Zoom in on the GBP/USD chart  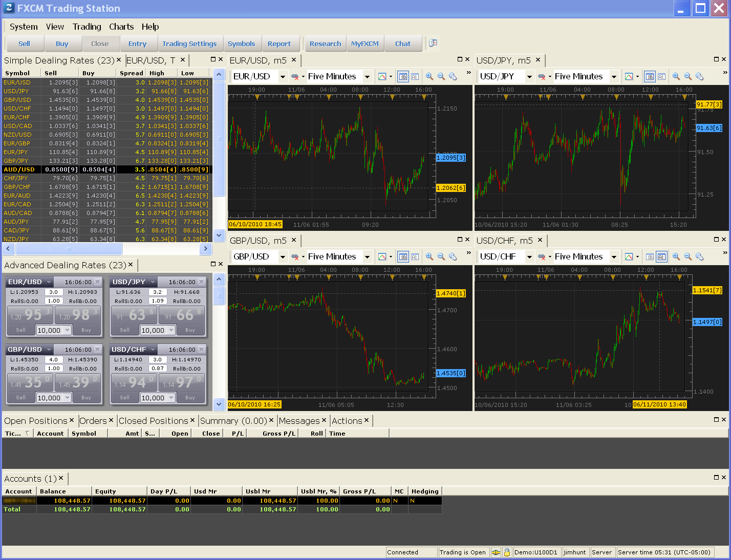(429, 256)
